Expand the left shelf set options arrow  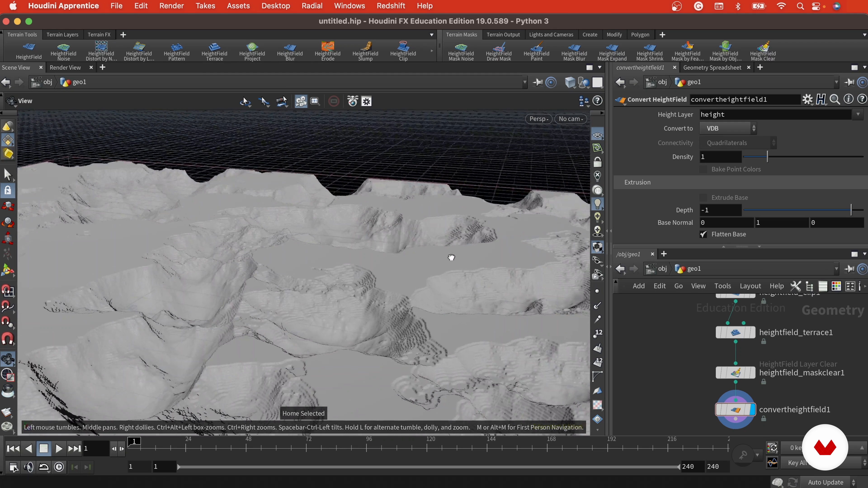[432, 35]
